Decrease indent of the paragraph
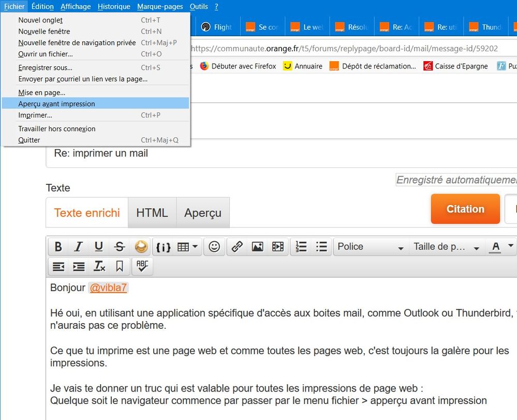Viewport: 517px width, 420px height. pyautogui.click(x=58, y=266)
